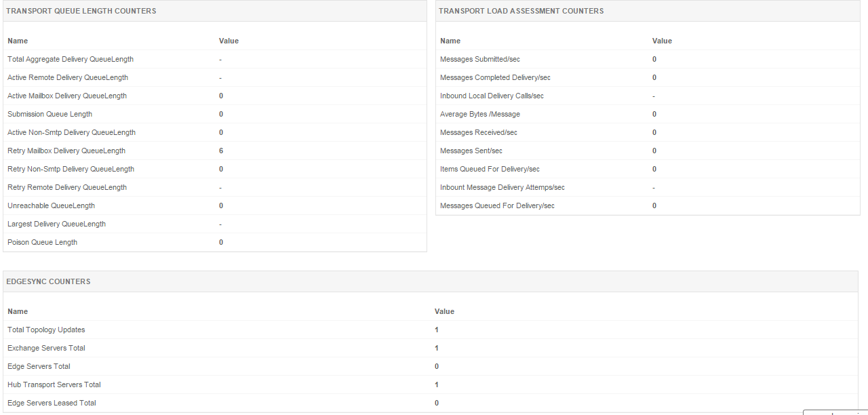Open Active Remote Delivery QueueLength counter
This screenshot has width=868, height=415.
[68, 78]
